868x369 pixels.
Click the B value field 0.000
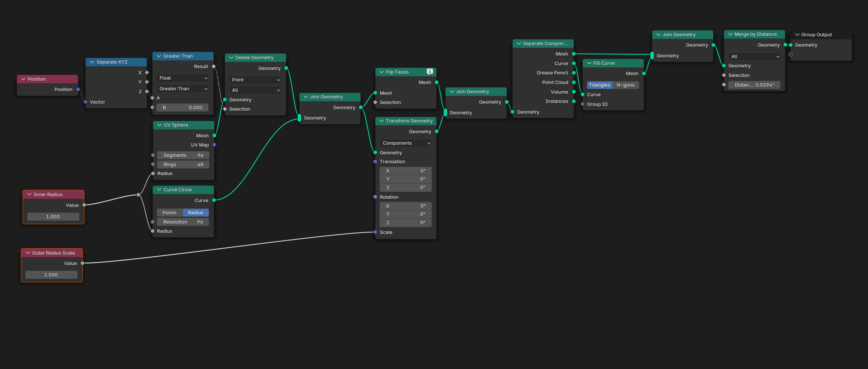[182, 107]
